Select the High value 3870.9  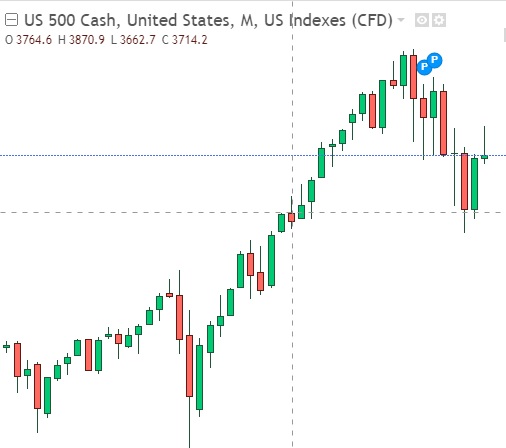tap(87, 40)
